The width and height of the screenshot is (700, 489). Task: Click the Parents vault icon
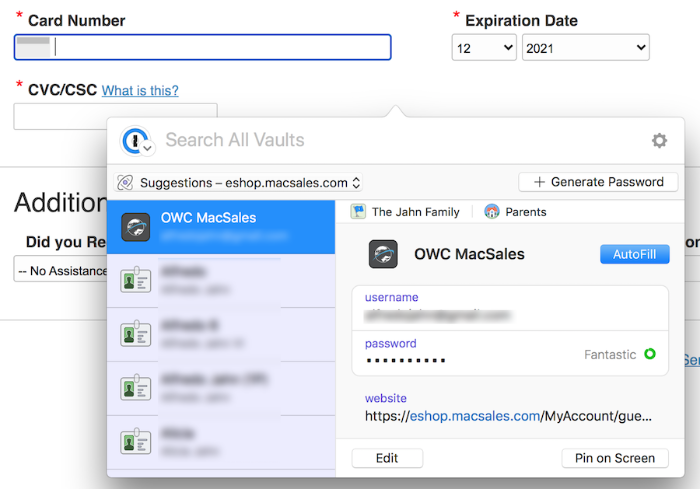492,211
